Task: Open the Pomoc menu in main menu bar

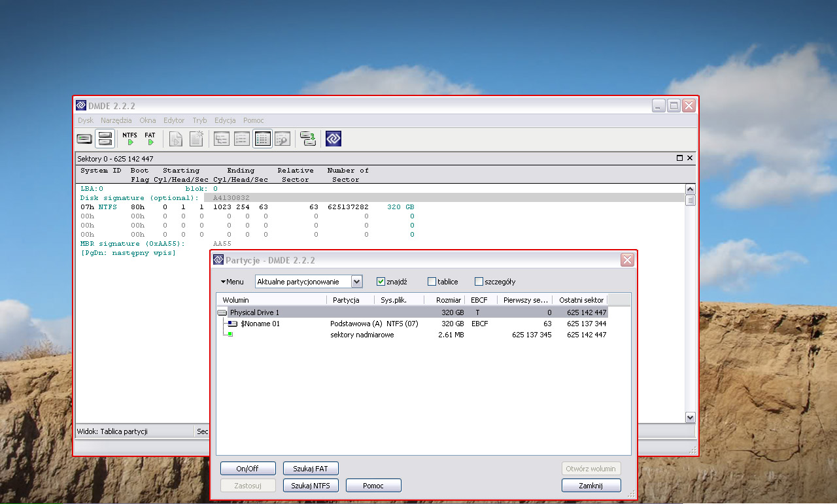Action: (x=254, y=120)
